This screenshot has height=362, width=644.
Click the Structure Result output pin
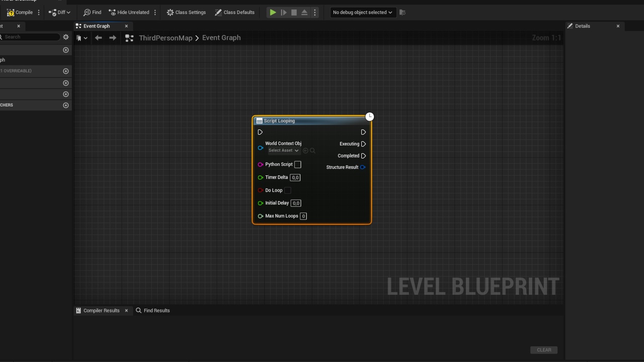coord(363,167)
